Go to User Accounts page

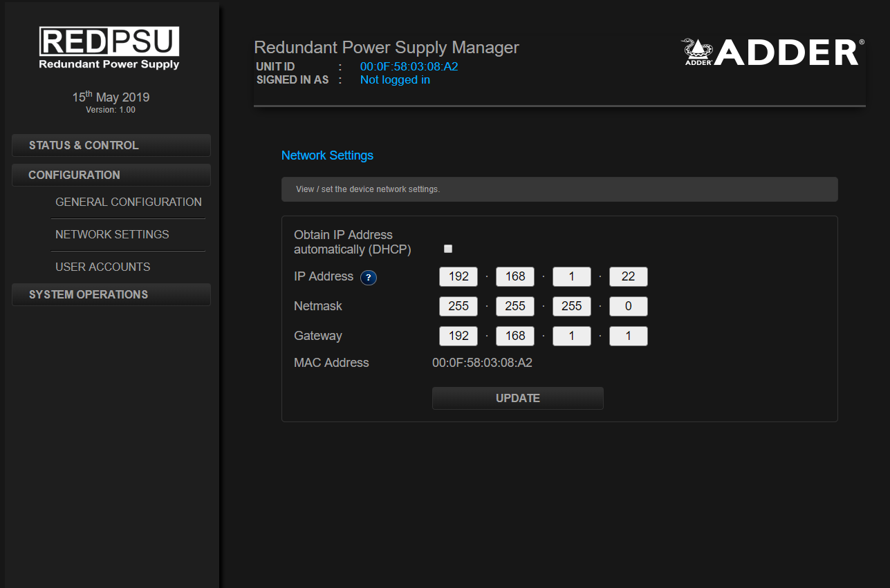click(103, 267)
